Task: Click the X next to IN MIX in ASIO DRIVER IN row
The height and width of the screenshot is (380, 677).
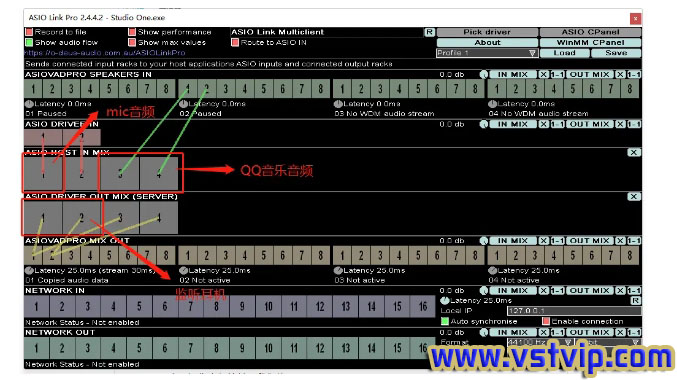Action: pyautogui.click(x=544, y=124)
